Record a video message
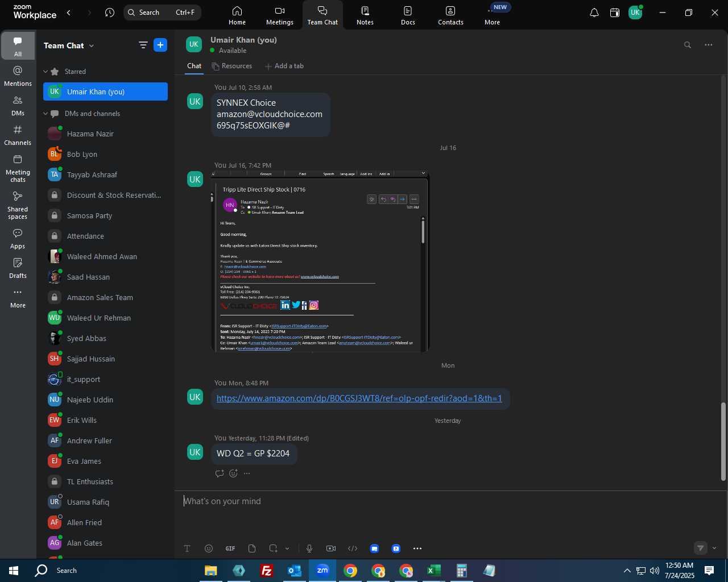This screenshot has height=582, width=728. click(331, 548)
